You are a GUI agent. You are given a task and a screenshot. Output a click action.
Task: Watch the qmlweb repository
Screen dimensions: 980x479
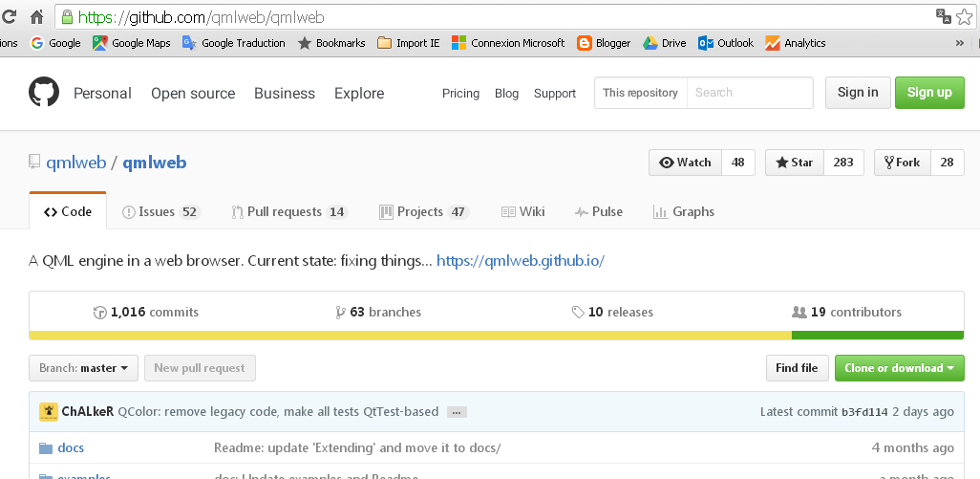point(685,163)
